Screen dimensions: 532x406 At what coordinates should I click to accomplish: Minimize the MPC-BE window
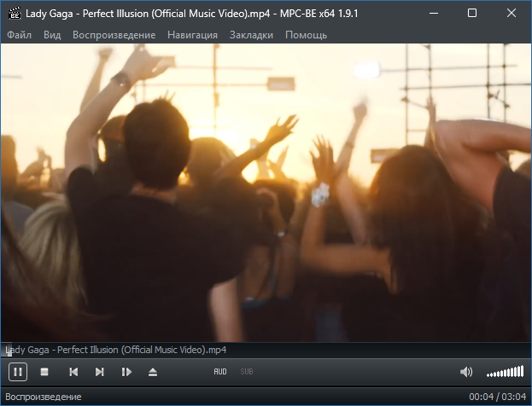434,13
